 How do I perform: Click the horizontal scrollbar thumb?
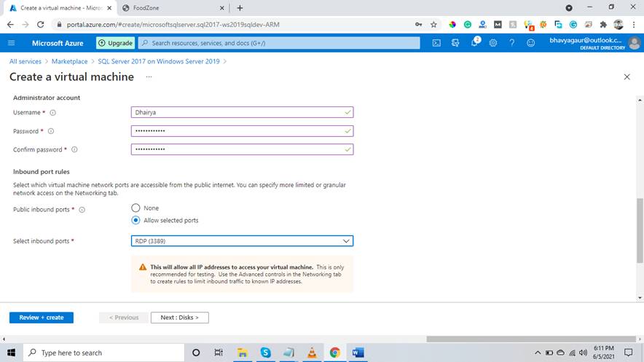pos(531,339)
